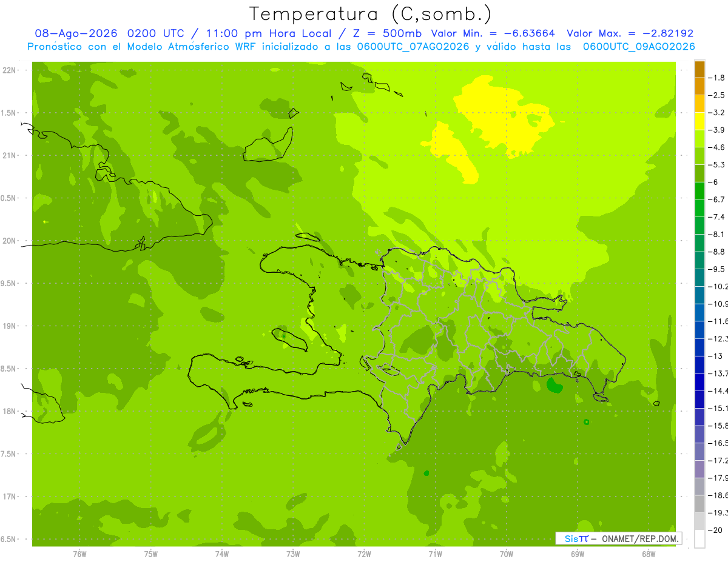The height and width of the screenshot is (562, 728).
Task: Click the "-2.5" legend value
Action: [x=718, y=95]
